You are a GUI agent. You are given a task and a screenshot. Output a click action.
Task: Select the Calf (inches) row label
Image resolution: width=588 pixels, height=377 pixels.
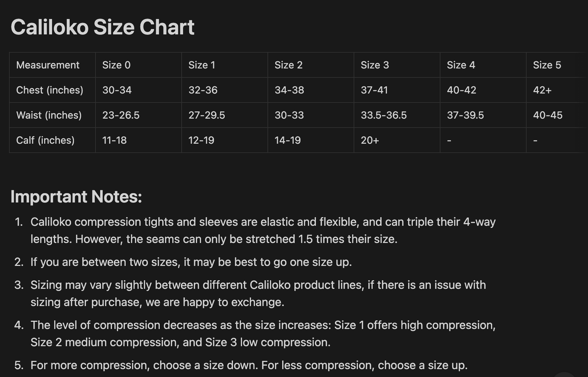[45, 140]
